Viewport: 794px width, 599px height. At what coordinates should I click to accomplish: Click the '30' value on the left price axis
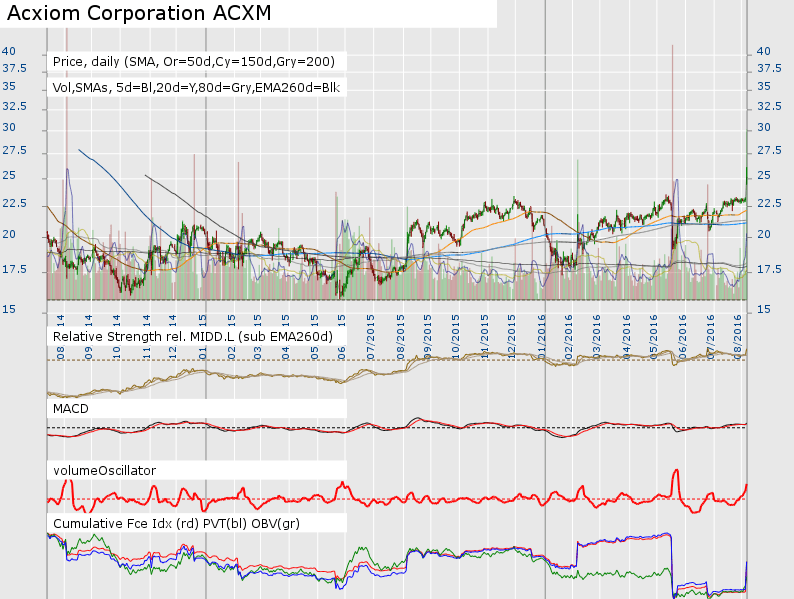(9, 127)
